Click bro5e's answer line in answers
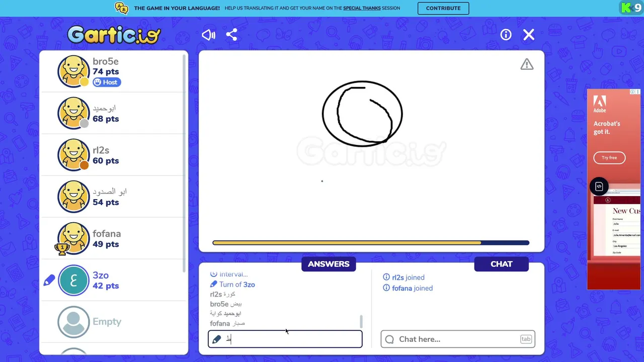 226,304
